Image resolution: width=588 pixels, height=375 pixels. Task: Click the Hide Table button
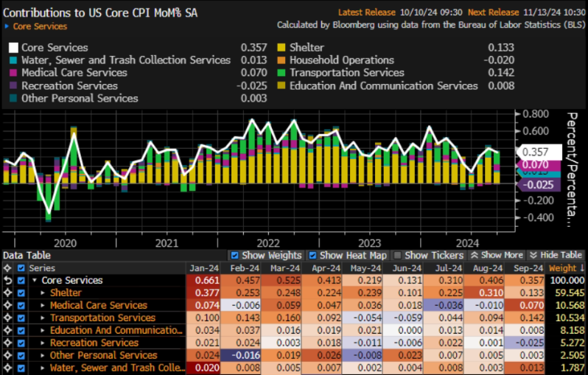pyautogui.click(x=556, y=256)
